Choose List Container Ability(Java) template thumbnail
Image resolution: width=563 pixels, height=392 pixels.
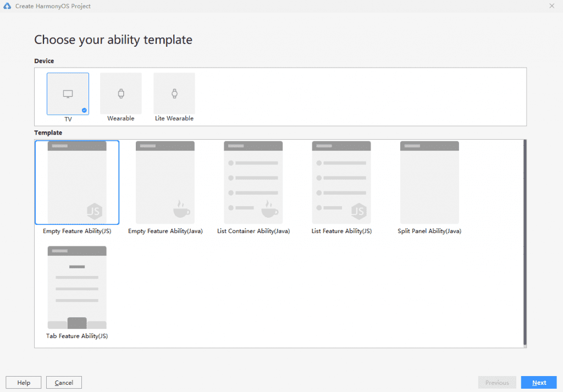click(253, 183)
